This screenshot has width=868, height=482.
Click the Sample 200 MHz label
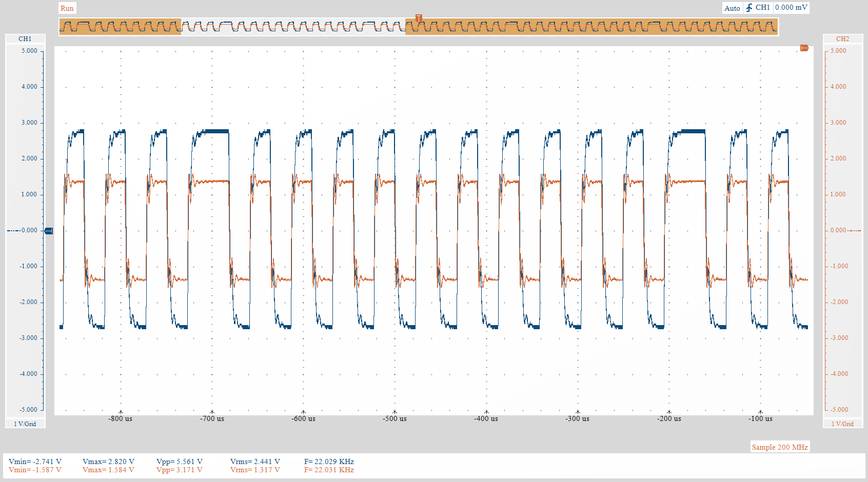(x=780, y=447)
